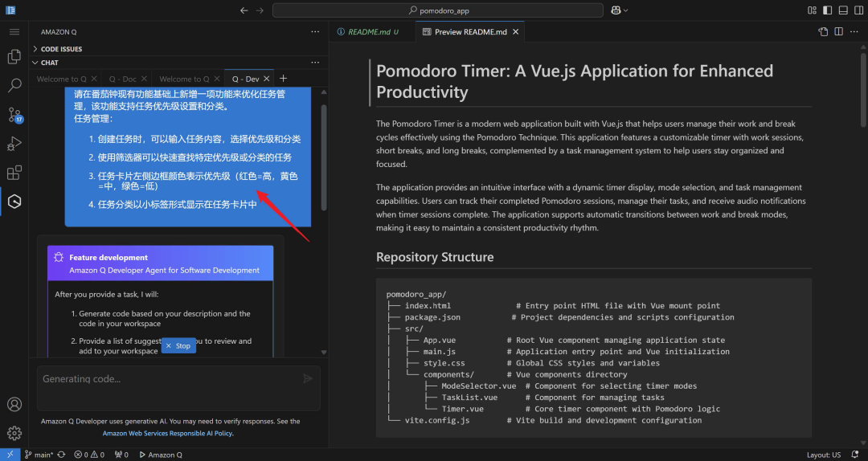
Task: Open errors and warnings count in status bar
Action: point(89,455)
